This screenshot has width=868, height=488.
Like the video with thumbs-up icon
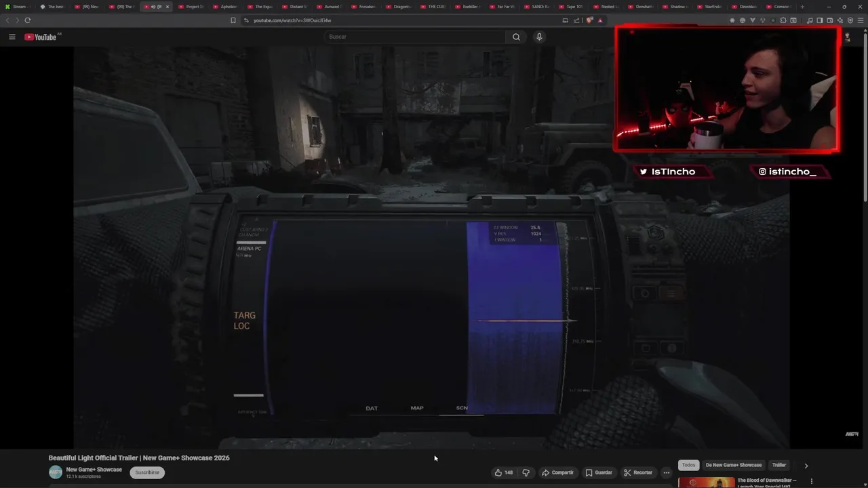[503, 472]
